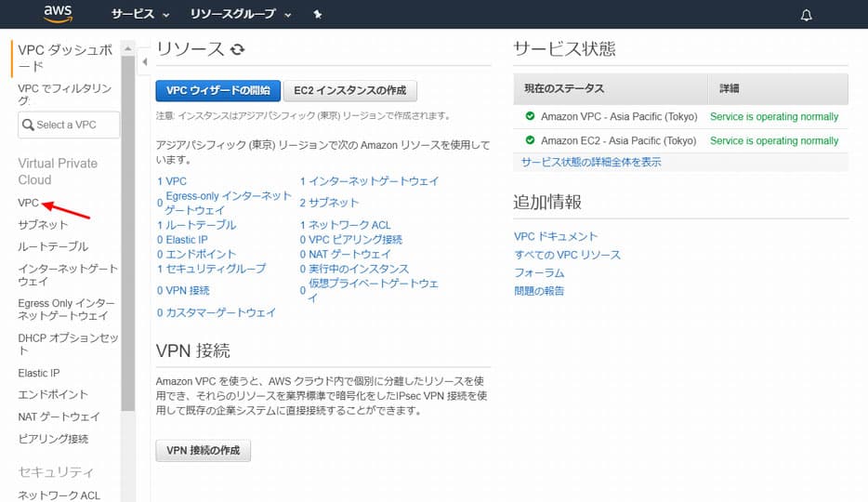Image resolution: width=868 pixels, height=502 pixels.
Task: Open the 0 NAT ゲートウェイ resource link
Action: 346,254
